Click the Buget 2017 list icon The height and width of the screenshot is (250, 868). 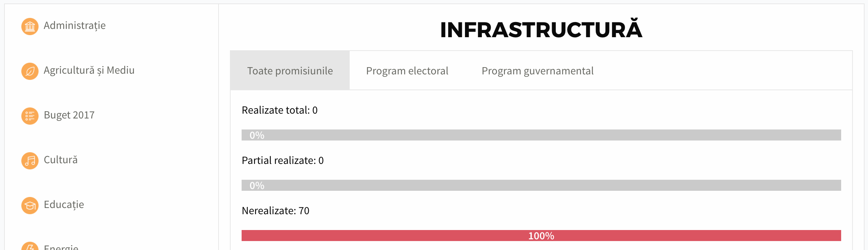pos(30,116)
